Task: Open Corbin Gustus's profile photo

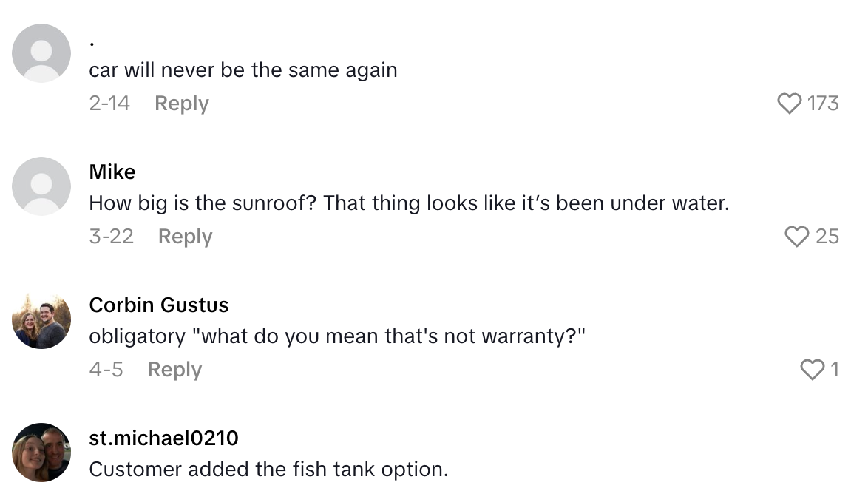Action: 41,319
